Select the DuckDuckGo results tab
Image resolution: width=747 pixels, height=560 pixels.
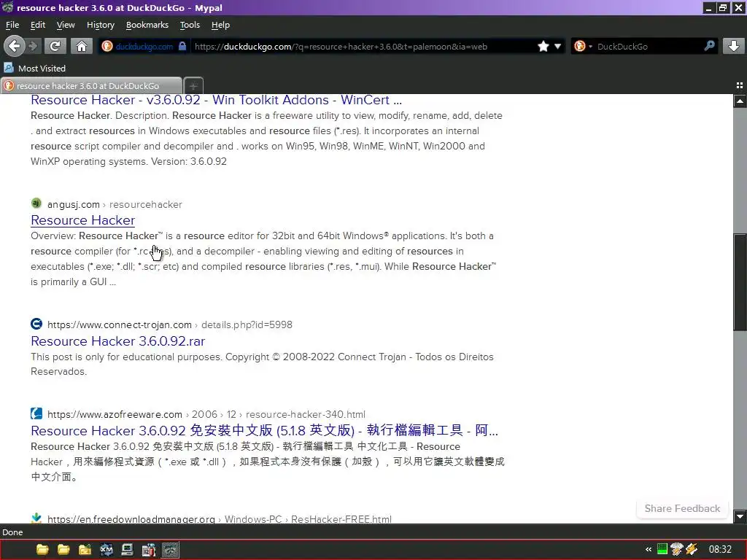(x=91, y=86)
